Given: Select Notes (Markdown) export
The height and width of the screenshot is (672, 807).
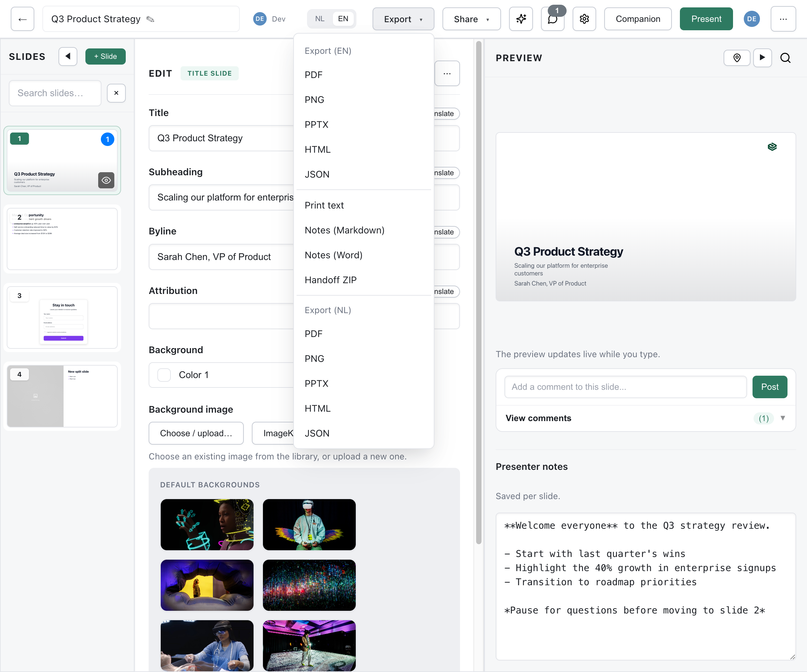Looking at the screenshot, I should (363, 230).
